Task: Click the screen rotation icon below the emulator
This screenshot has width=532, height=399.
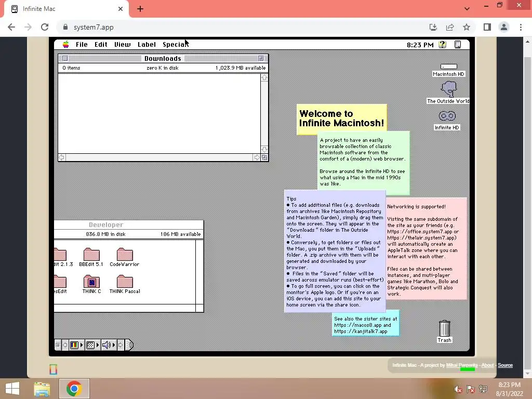Action: (x=54, y=369)
